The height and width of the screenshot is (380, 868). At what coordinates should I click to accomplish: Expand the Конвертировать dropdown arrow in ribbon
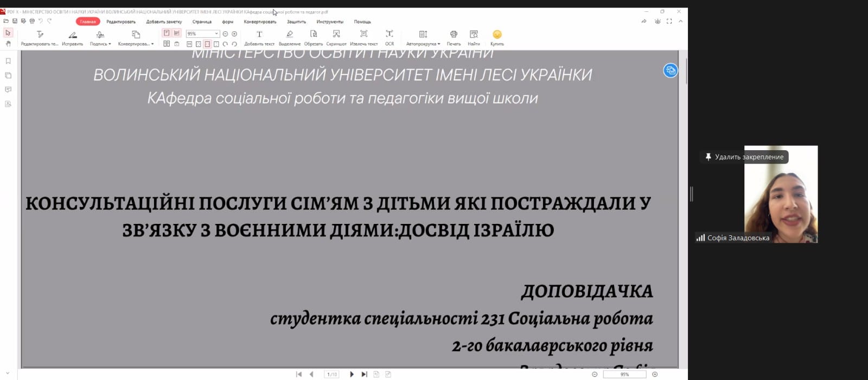click(x=152, y=44)
